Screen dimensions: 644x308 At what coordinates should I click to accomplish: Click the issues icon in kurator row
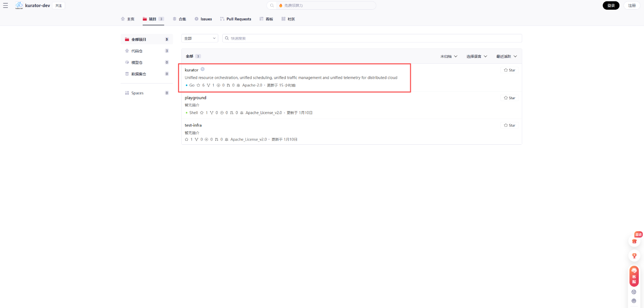pos(219,85)
